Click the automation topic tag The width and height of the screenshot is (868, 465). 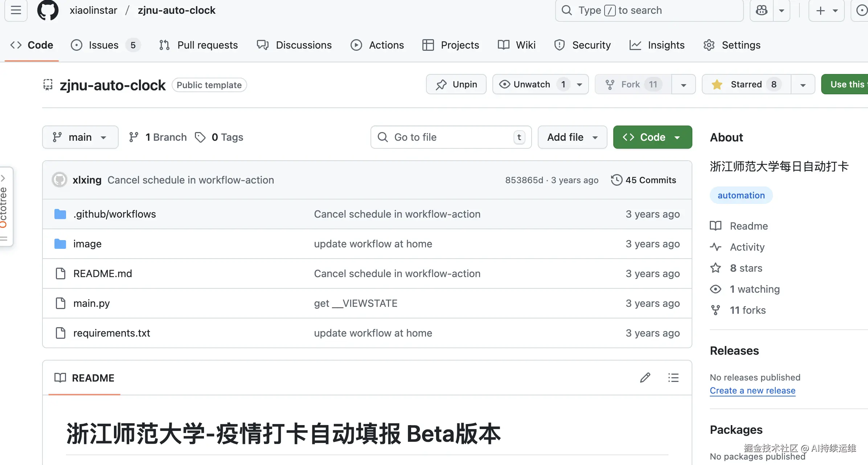(741, 195)
